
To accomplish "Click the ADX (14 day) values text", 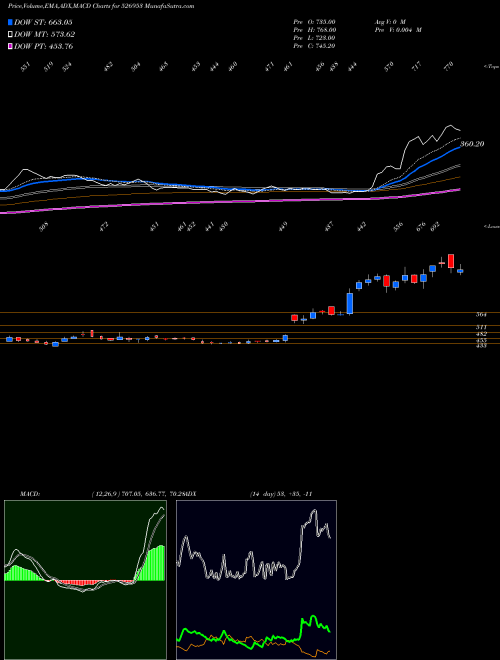I will click(x=281, y=493).
